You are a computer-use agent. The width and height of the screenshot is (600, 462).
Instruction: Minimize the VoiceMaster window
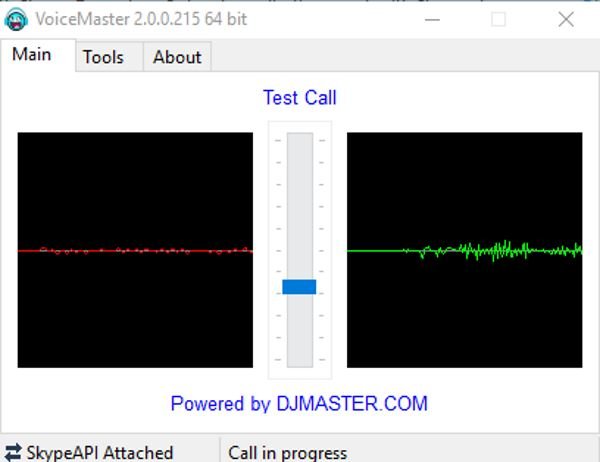[x=432, y=19]
